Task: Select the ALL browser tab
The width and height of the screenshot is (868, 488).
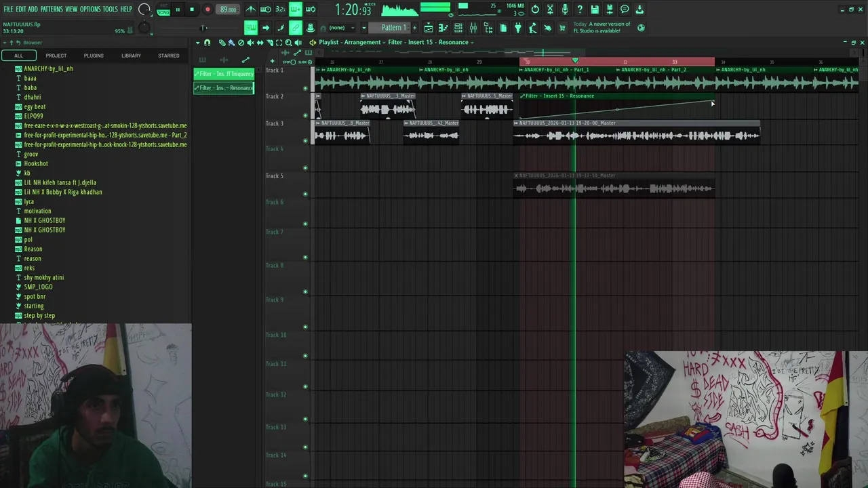Action: (19, 56)
